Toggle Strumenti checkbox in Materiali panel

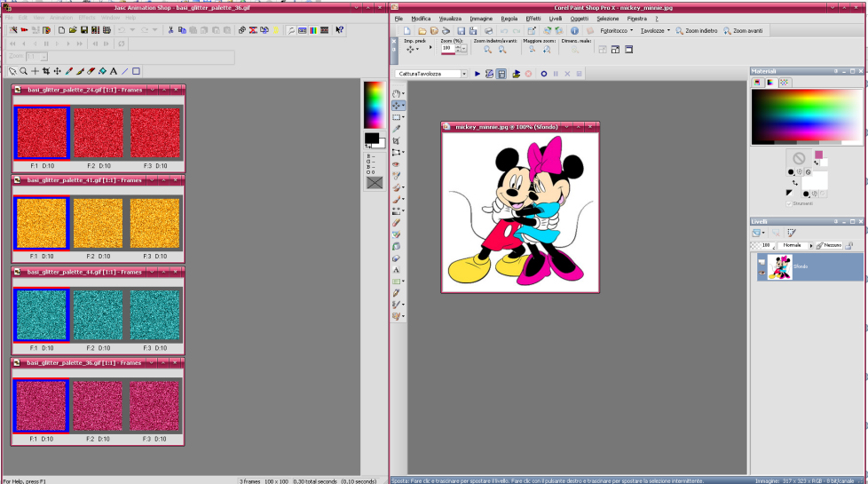pyautogui.click(x=789, y=203)
